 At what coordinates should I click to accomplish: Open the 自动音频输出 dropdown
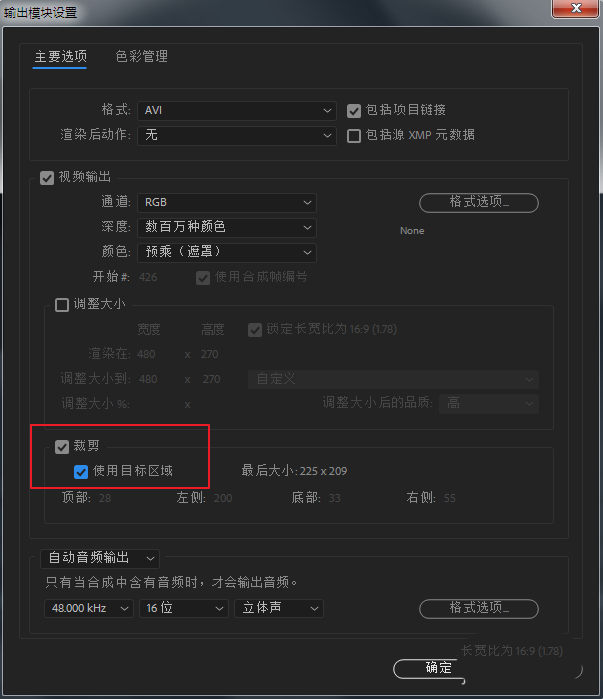(100, 558)
